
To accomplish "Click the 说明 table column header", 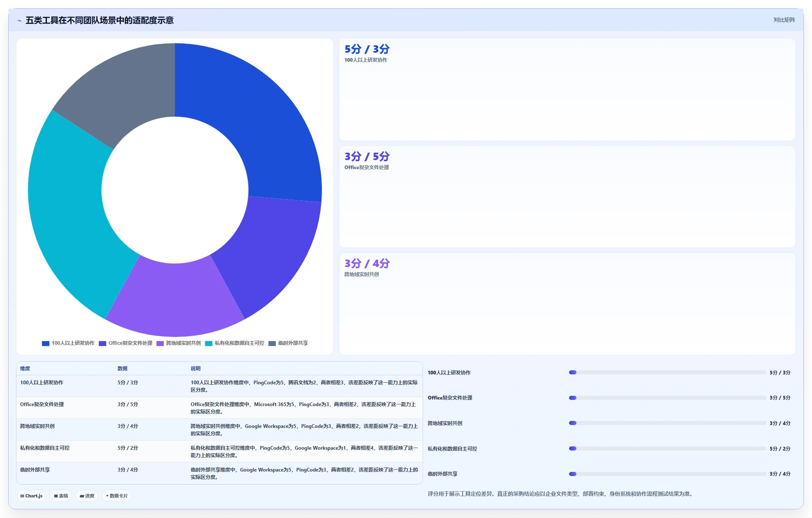I will (x=195, y=369).
